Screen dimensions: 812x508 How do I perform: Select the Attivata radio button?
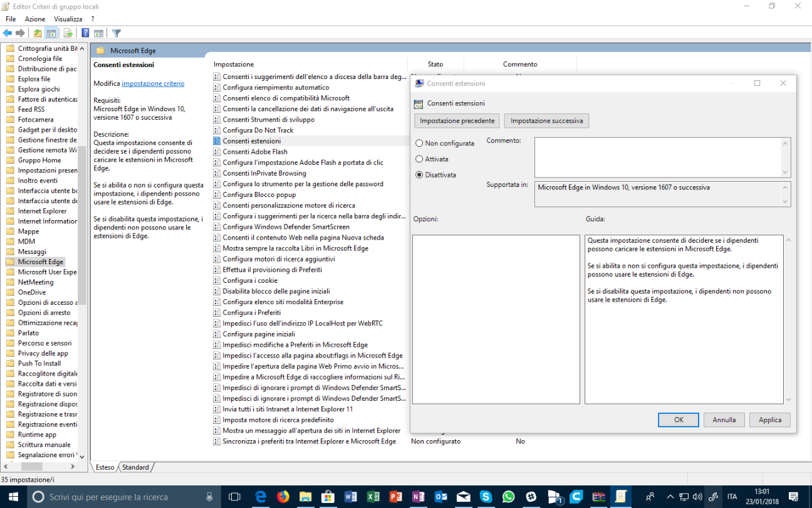[419, 159]
